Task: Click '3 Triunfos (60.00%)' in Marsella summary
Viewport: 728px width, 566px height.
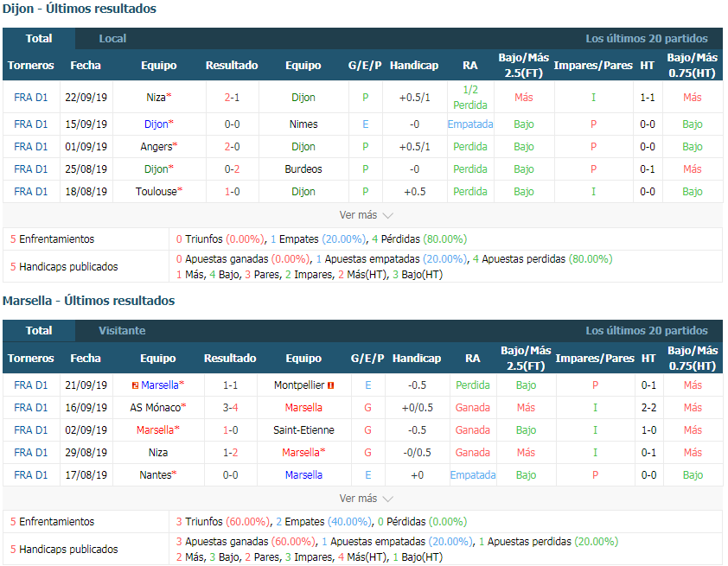Action: tap(223, 522)
